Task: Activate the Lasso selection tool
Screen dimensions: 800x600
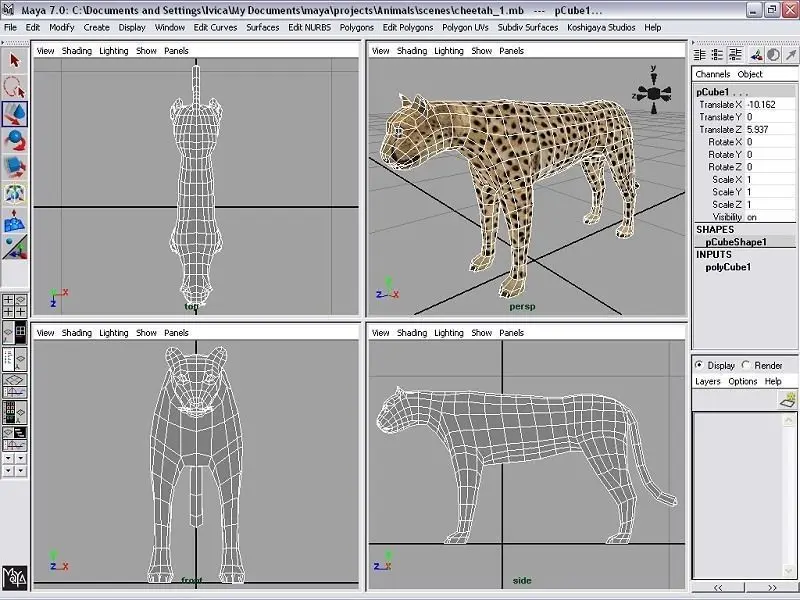Action: tap(14, 87)
